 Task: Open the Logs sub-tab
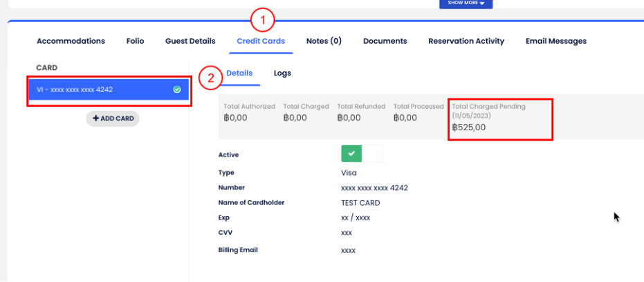pyautogui.click(x=282, y=73)
